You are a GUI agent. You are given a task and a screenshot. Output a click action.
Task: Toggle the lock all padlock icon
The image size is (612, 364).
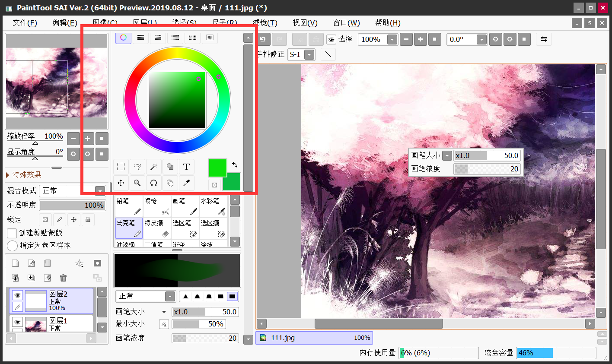tap(88, 220)
